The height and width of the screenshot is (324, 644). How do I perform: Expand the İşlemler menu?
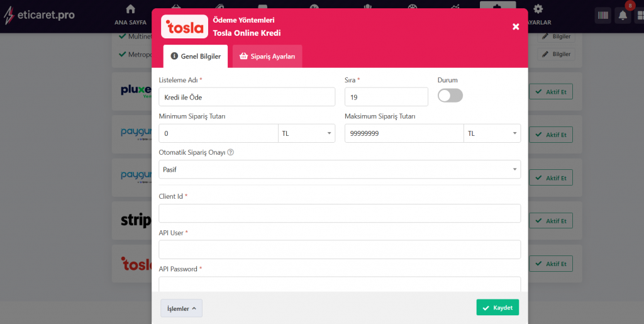[182, 308]
